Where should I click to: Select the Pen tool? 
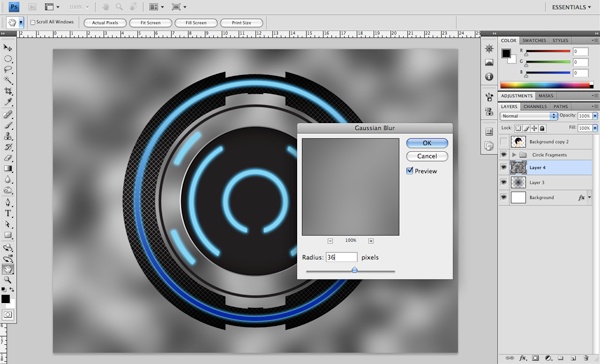coord(8,202)
